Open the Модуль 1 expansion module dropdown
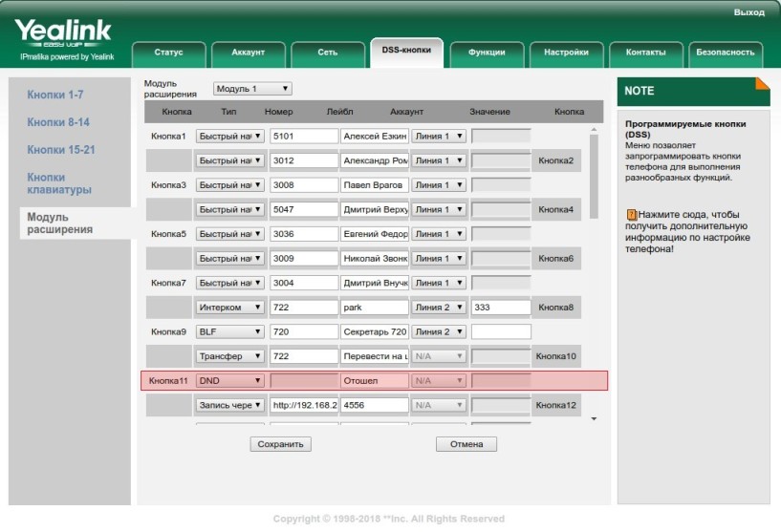 (252, 89)
